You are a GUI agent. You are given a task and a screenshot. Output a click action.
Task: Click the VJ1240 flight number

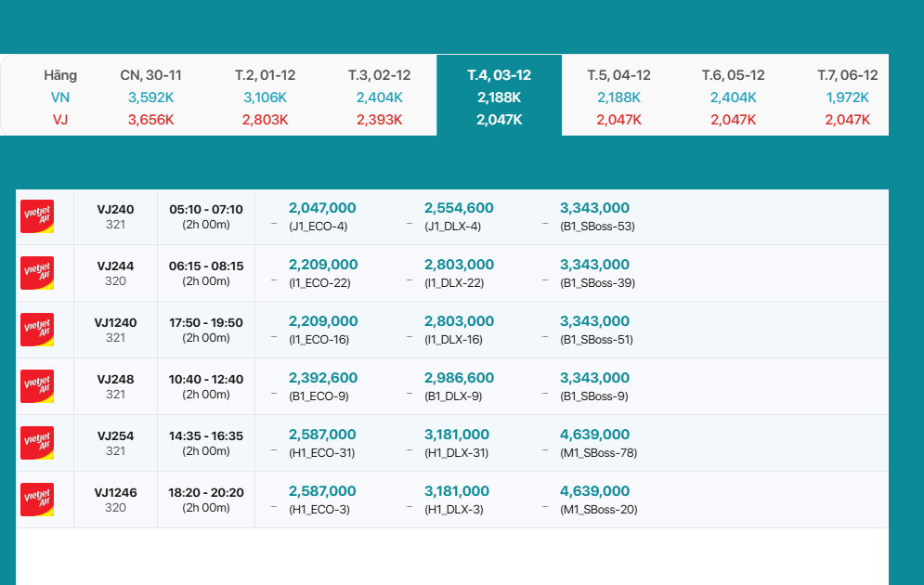click(115, 323)
